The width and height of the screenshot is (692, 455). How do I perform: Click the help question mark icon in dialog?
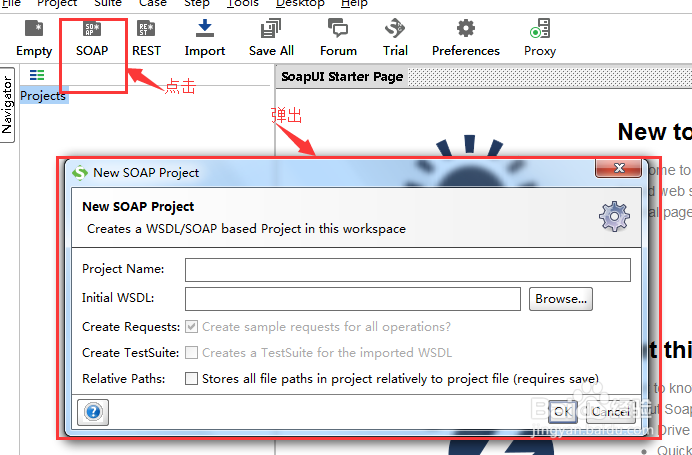[93, 412]
